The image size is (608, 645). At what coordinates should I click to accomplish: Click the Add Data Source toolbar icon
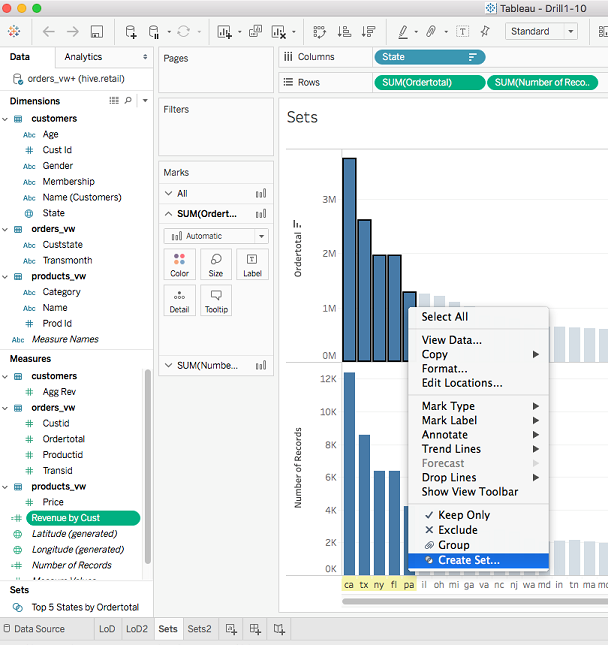(x=131, y=32)
